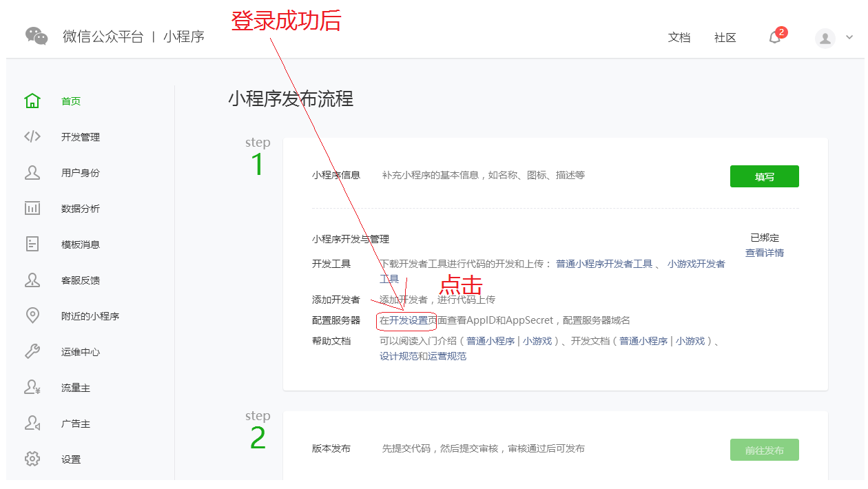868x489 pixels.
Task: Click the green 填写 button
Action: (x=765, y=176)
